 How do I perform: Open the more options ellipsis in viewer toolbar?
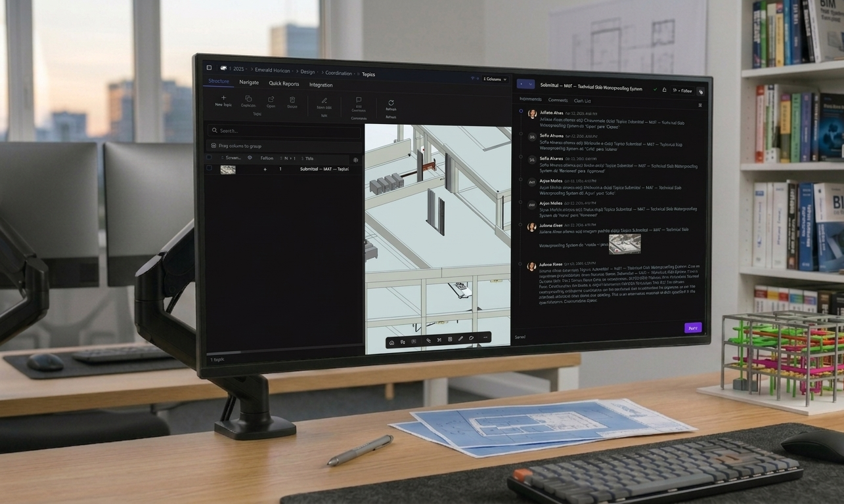[485, 337]
